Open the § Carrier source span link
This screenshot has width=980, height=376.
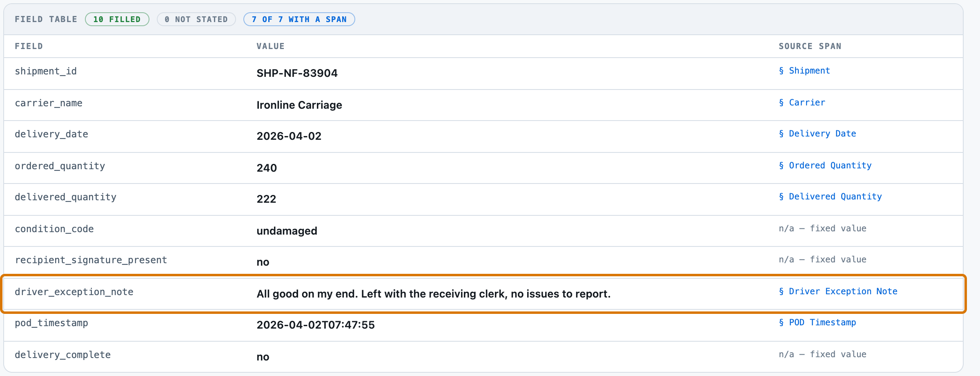click(x=802, y=103)
